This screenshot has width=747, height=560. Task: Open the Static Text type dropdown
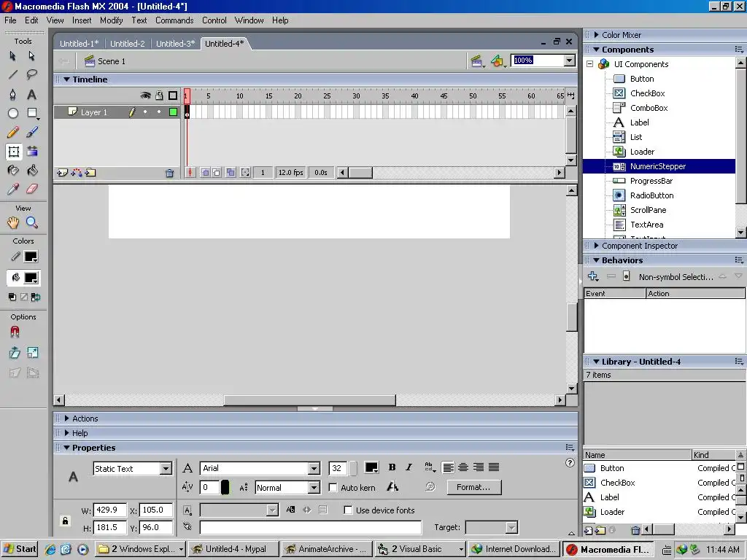(166, 469)
